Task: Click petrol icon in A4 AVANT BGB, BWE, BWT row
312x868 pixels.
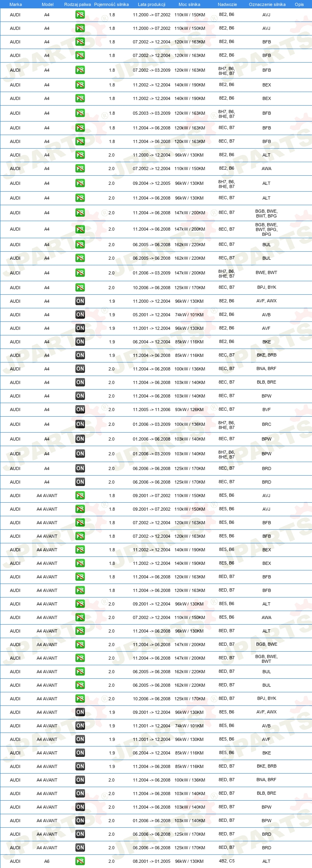Action: tap(80, 658)
